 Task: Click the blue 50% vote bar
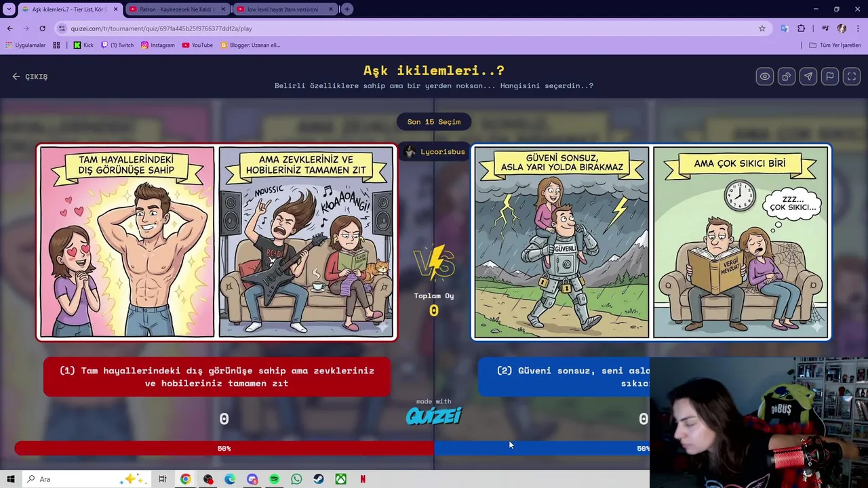point(542,448)
